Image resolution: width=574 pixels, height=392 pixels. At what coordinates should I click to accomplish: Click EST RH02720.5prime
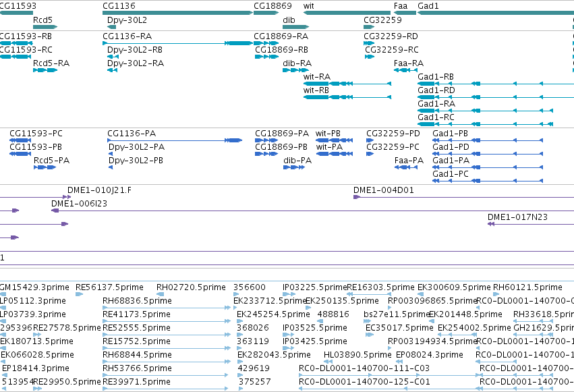(191, 287)
